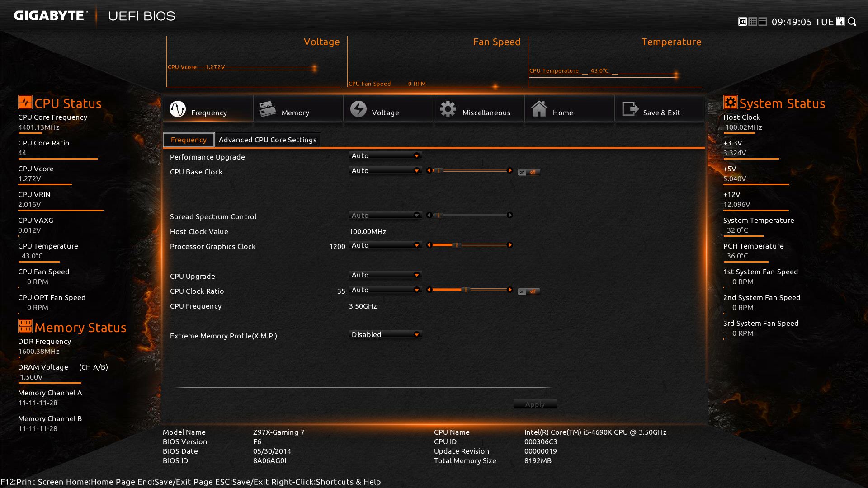868x488 pixels.
Task: Open the Performance Upgrade dropdown
Action: (385, 155)
